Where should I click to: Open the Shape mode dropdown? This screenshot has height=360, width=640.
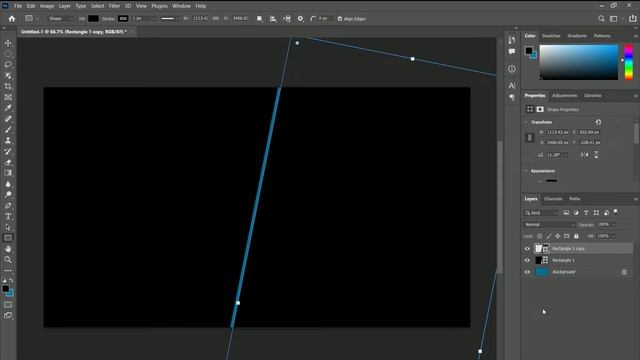[60, 19]
